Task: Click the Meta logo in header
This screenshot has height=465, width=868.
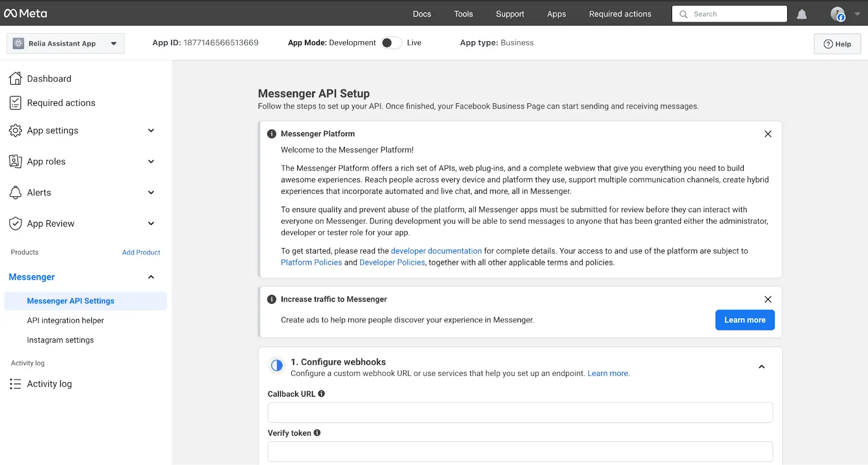Action: coord(25,14)
